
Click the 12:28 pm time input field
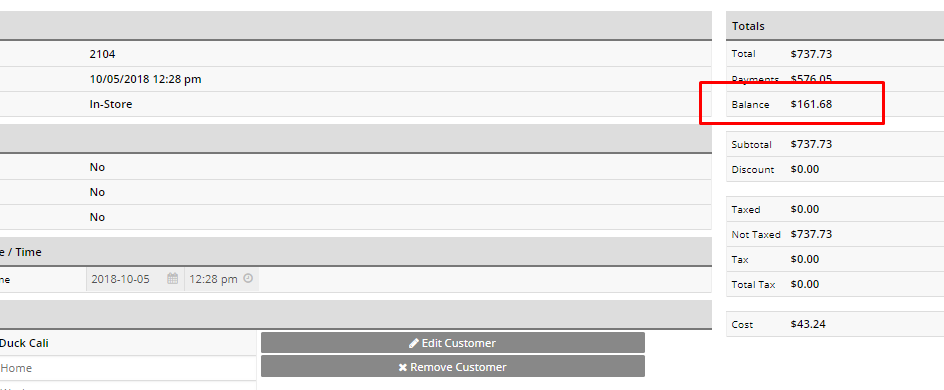coord(222,279)
